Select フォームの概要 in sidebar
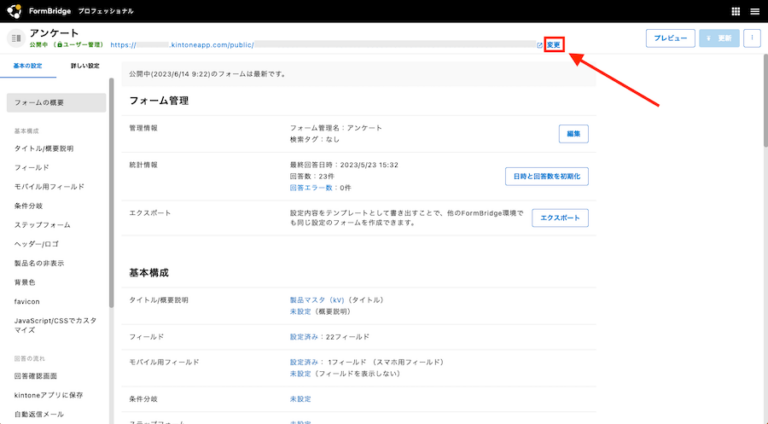The width and height of the screenshot is (768, 424). click(55, 103)
